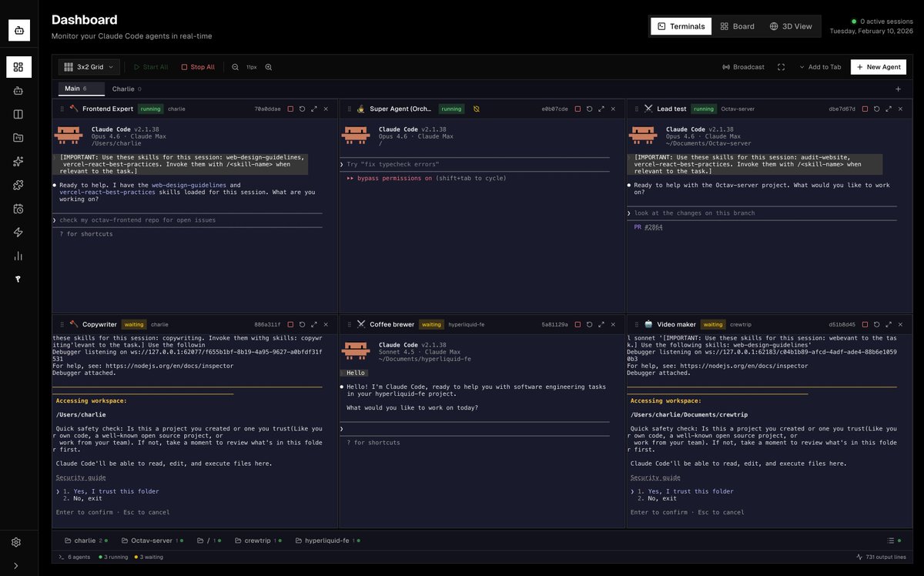Grab the Frontend Expert drag handle
This screenshot has height=576, width=924.
coord(62,109)
